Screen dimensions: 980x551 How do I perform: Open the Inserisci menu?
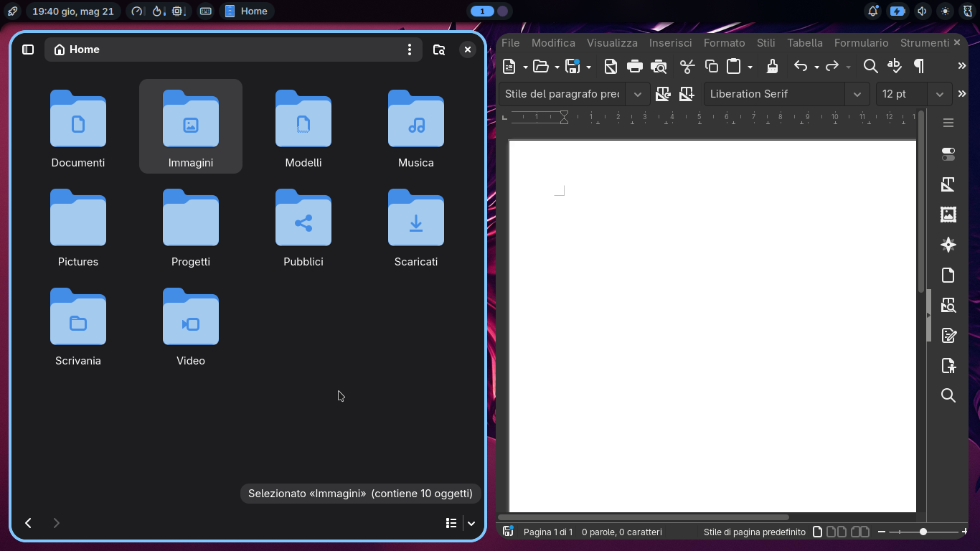671,43
